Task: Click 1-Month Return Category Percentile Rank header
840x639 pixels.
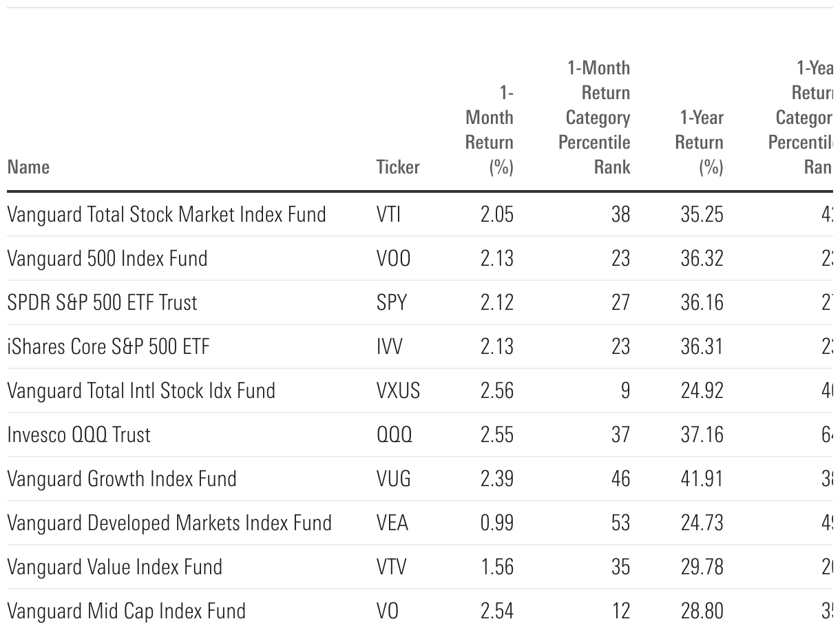Action: [595, 118]
